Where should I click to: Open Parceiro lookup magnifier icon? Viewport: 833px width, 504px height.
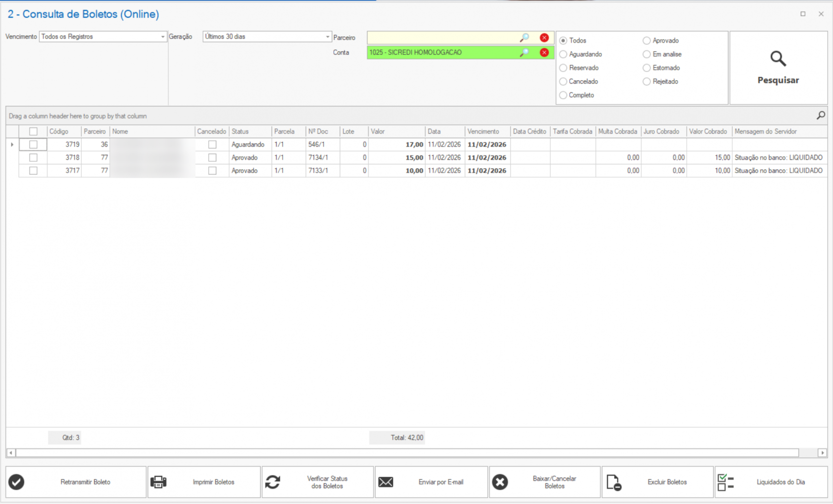pos(524,38)
